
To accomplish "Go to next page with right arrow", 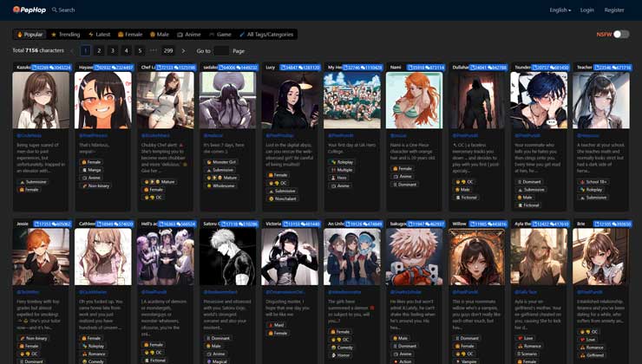I will [x=183, y=51].
